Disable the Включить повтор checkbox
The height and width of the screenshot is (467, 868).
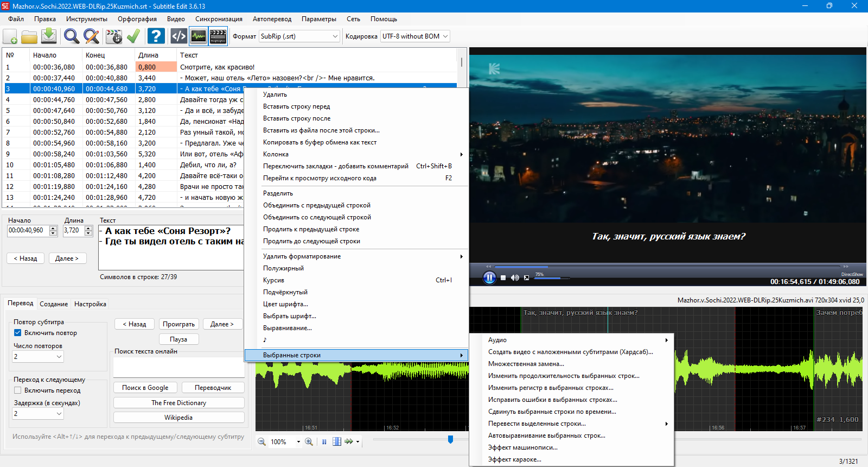pyautogui.click(x=17, y=333)
